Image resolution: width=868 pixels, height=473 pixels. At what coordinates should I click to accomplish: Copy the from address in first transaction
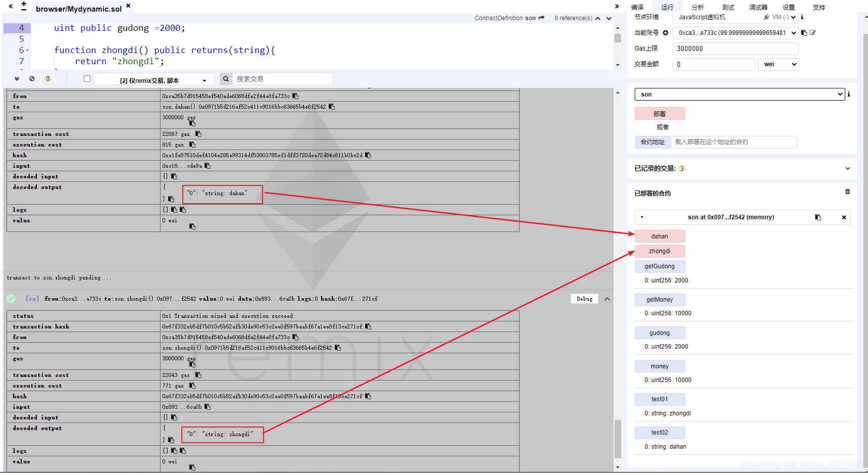[295, 96]
